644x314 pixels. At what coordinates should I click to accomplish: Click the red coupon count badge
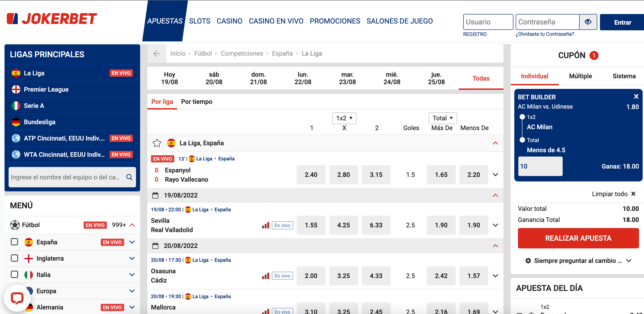click(594, 55)
